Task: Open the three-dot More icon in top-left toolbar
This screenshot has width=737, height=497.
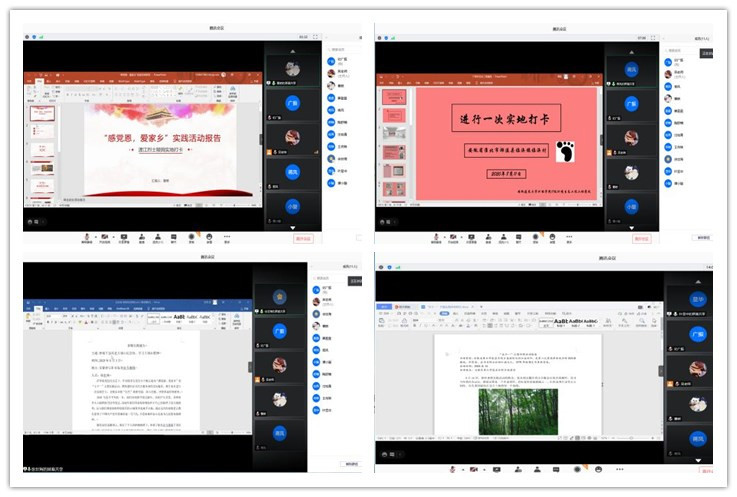Action: [x=227, y=237]
